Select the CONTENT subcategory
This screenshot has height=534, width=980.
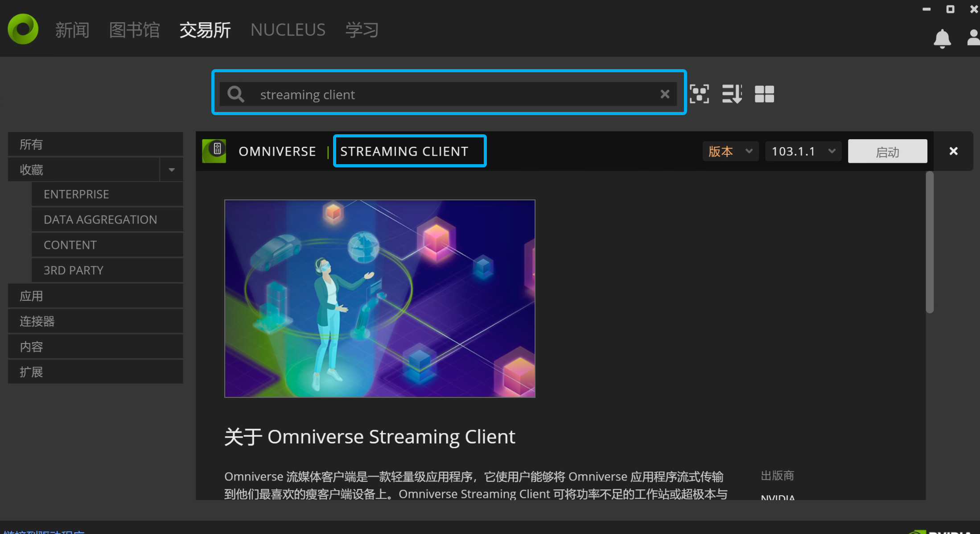coord(107,245)
